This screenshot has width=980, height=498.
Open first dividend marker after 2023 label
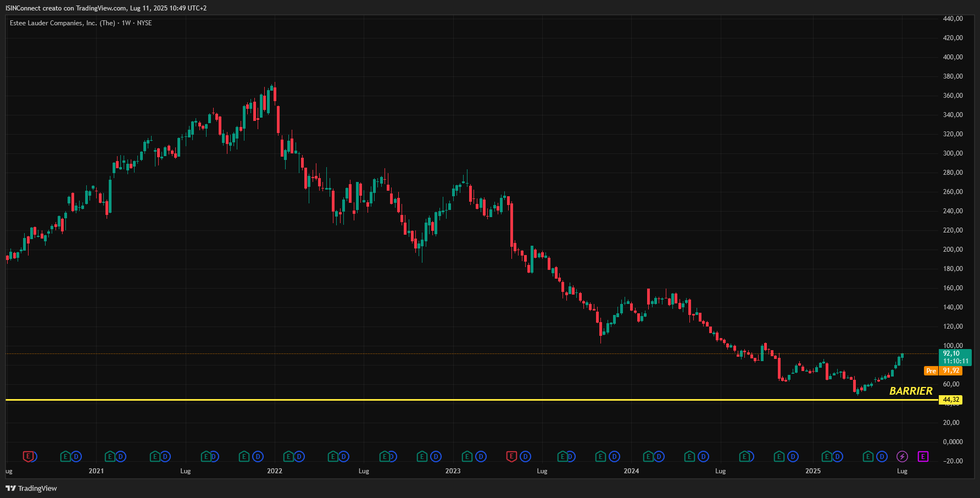click(481, 456)
